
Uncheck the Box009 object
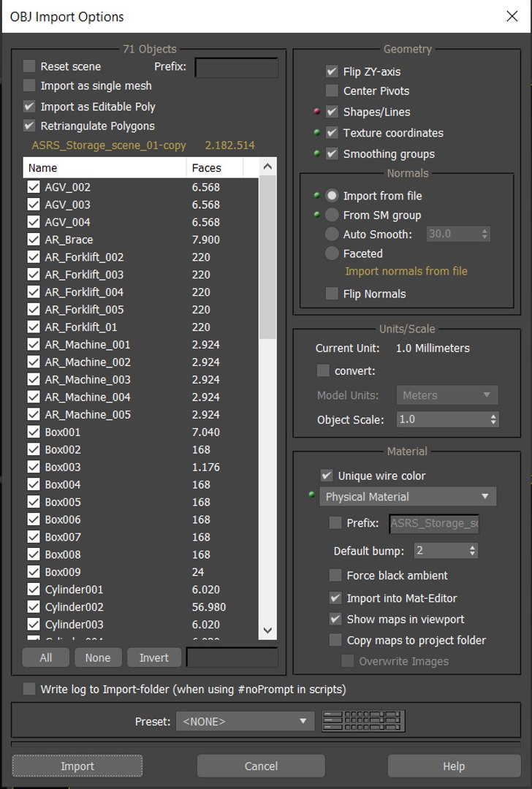coord(34,571)
